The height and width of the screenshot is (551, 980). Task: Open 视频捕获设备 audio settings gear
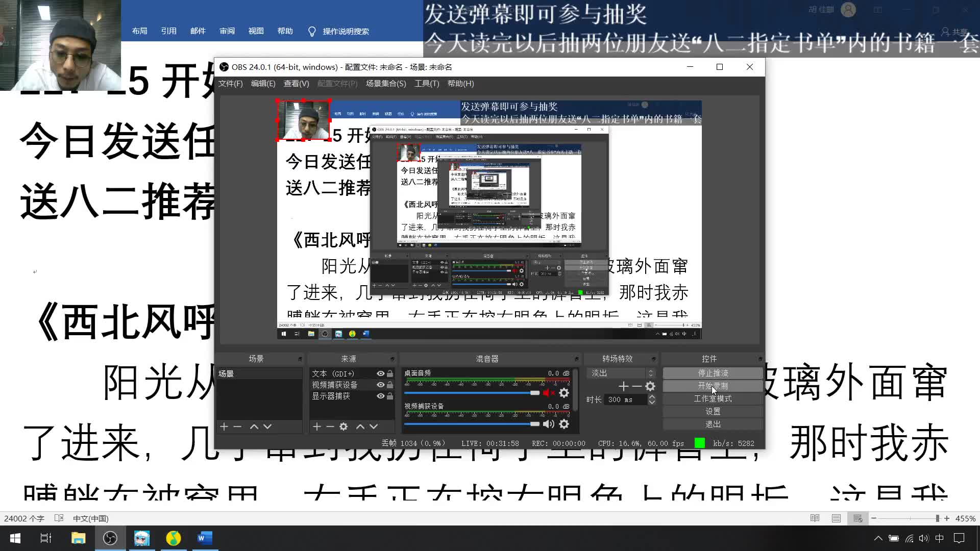[564, 424]
